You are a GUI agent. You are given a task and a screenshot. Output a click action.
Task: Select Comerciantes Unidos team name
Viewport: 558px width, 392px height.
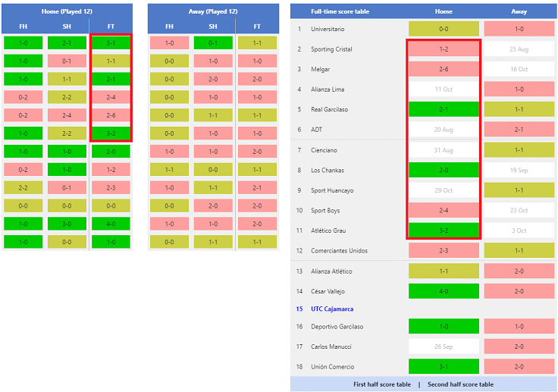(x=339, y=251)
